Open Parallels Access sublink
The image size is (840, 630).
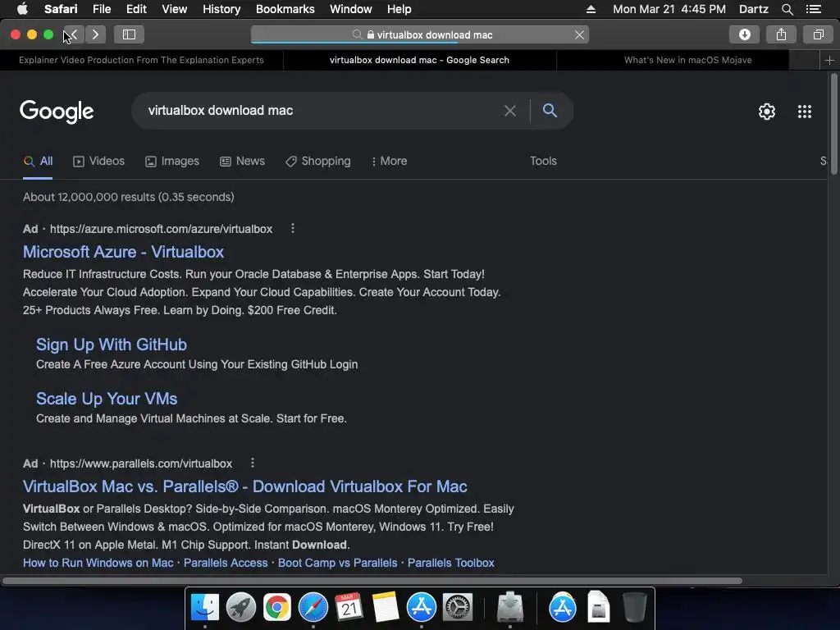[x=226, y=563]
